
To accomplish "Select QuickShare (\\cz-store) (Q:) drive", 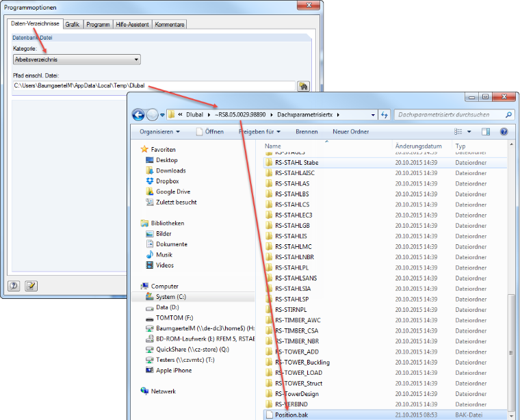I will tap(187, 350).
